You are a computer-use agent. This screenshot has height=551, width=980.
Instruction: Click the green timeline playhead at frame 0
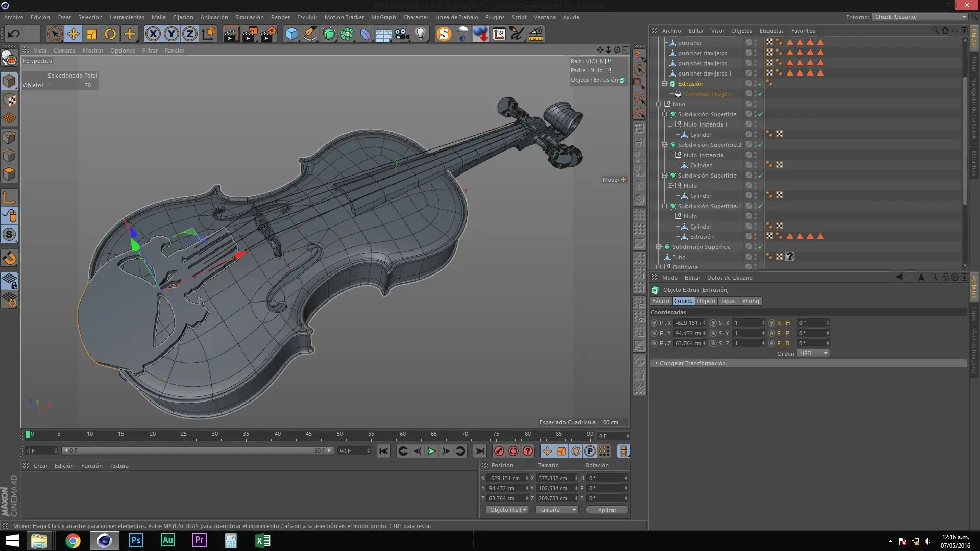point(28,434)
